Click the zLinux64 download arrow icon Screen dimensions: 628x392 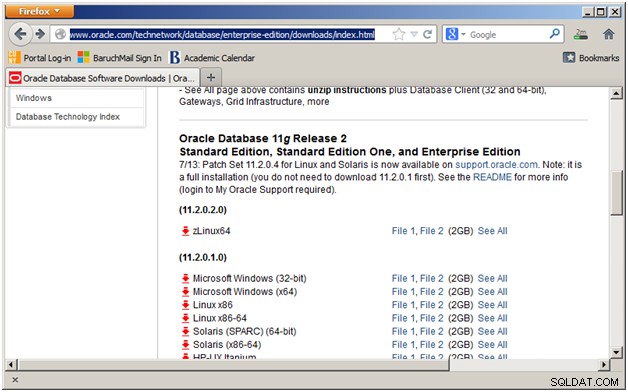[x=185, y=231]
